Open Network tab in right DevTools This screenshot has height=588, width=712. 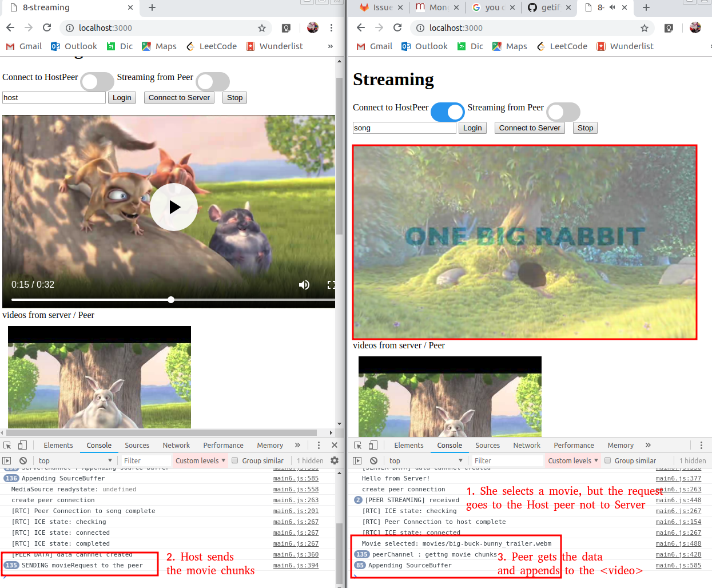[527, 446]
